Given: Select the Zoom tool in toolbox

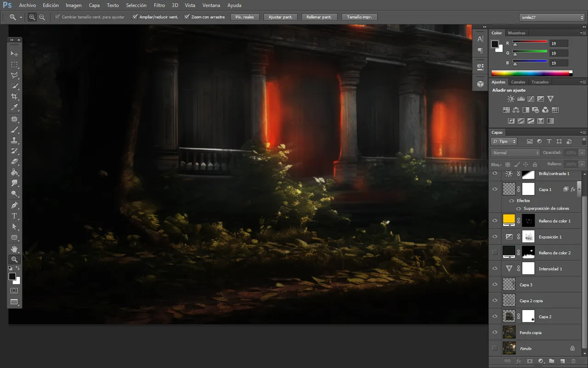Looking at the screenshot, I should click(14, 259).
